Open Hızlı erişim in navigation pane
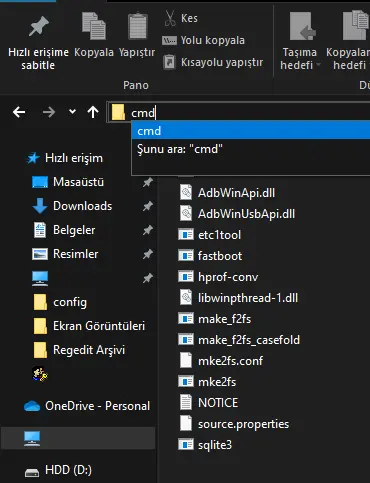This screenshot has width=370, height=483. coord(74,158)
